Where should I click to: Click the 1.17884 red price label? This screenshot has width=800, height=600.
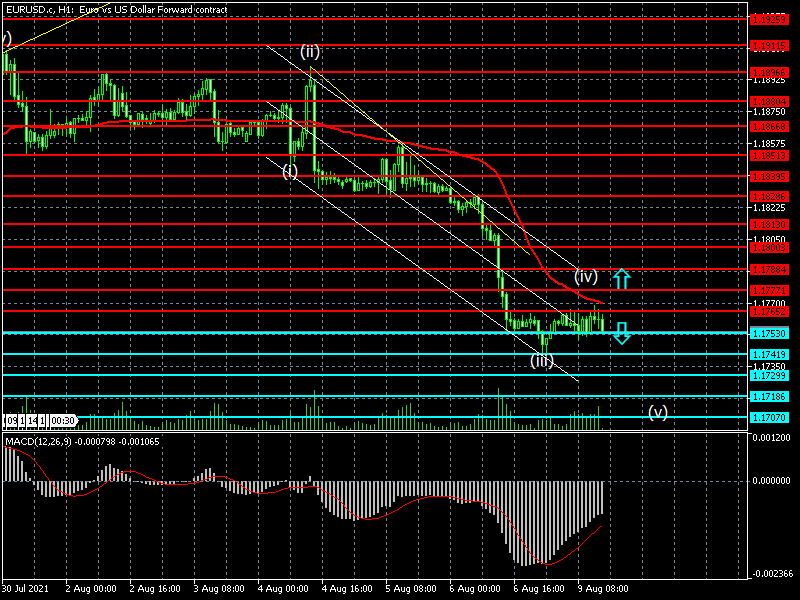pyautogui.click(x=769, y=269)
